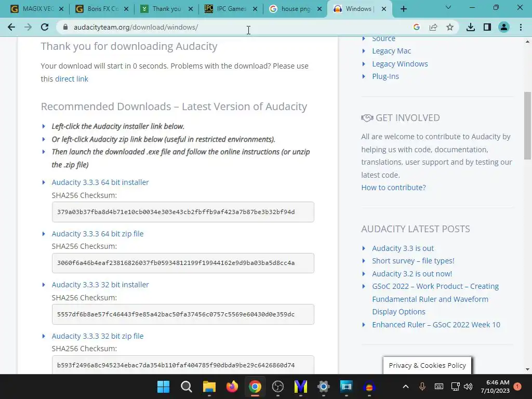Viewport: 532px width, 399px height.
Task: Click the Chrome taskbar icon
Action: coord(255,387)
